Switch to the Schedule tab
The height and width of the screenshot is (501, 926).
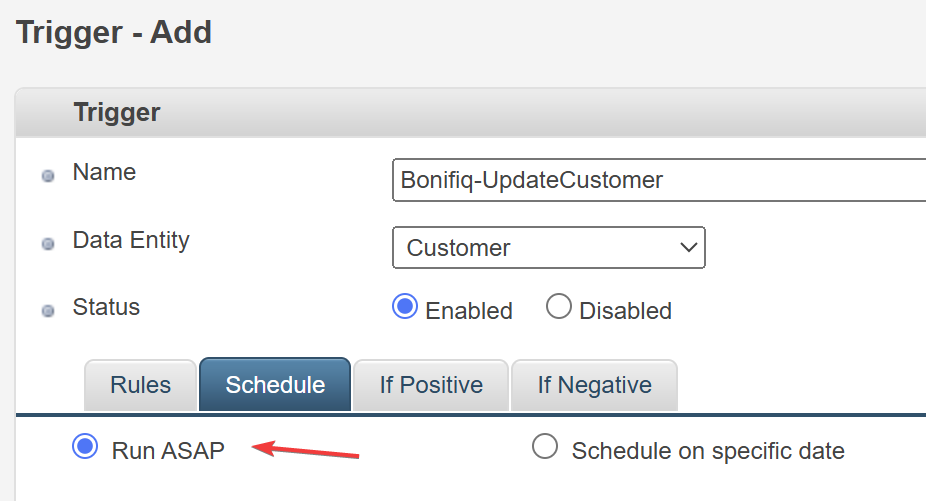pyautogui.click(x=275, y=384)
